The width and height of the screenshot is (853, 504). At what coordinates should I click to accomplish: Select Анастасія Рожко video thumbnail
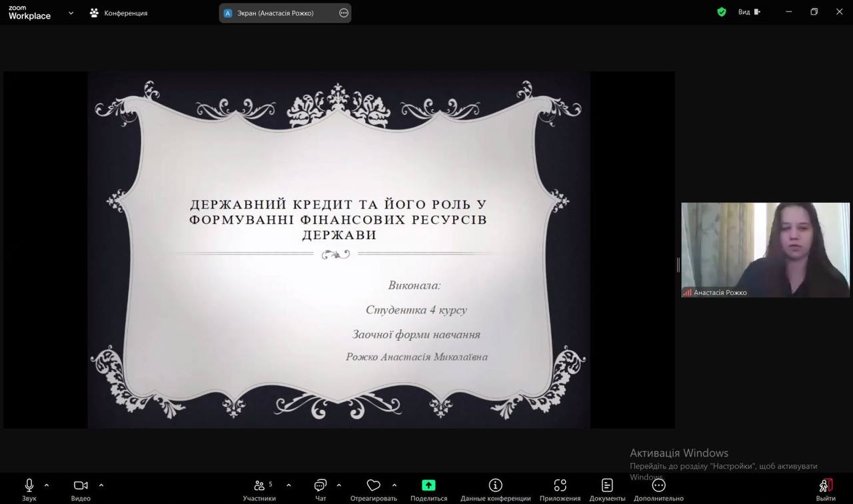tap(765, 250)
